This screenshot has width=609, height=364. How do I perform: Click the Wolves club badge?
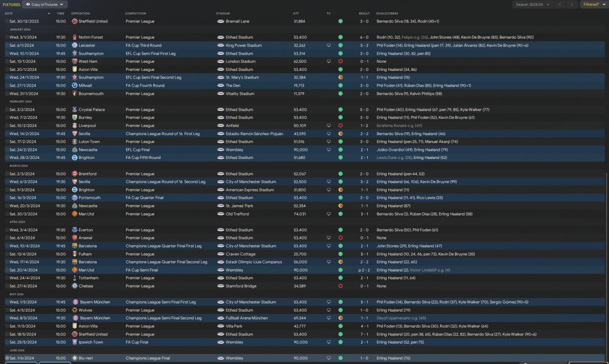[x=75, y=310]
